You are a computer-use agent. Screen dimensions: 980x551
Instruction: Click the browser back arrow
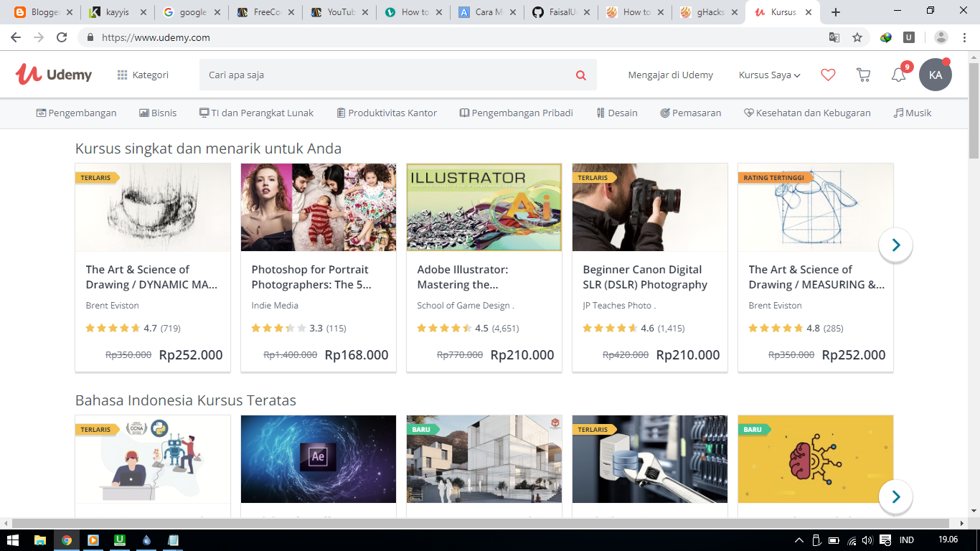pos(16,37)
